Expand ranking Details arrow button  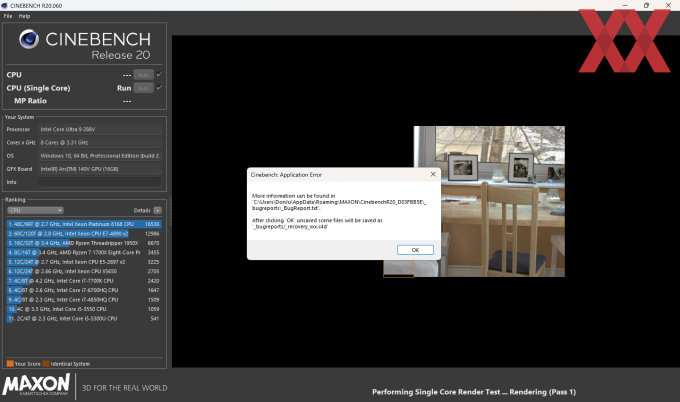tap(157, 210)
